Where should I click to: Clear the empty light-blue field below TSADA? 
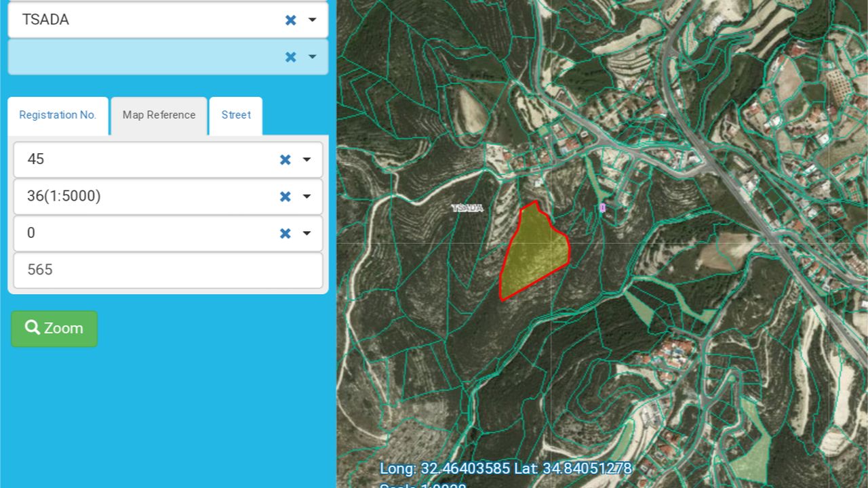[290, 57]
